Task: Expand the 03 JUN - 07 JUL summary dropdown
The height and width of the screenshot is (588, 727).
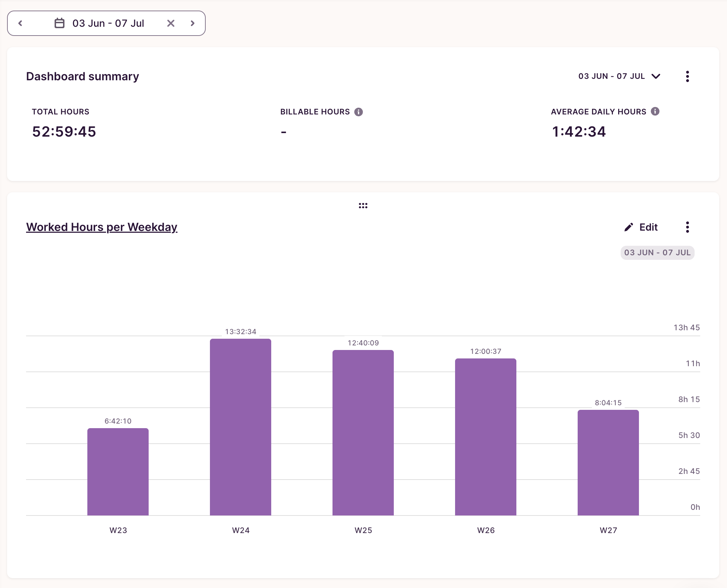Action: click(620, 76)
